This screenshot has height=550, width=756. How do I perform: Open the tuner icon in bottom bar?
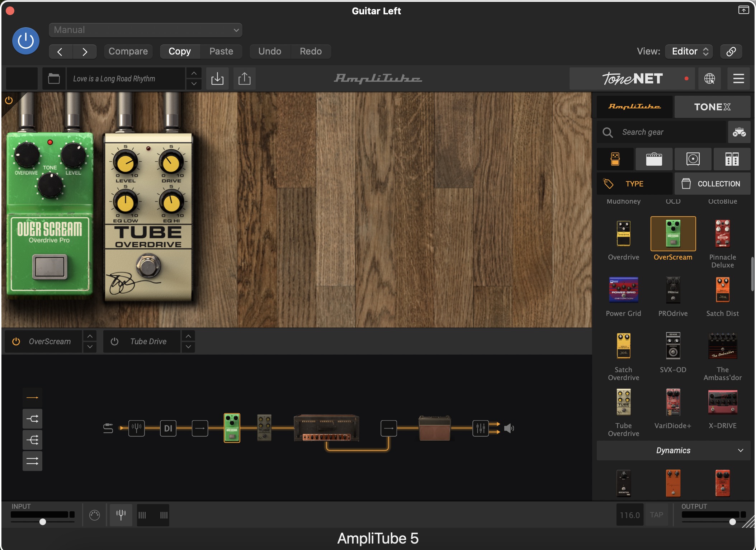(x=121, y=515)
